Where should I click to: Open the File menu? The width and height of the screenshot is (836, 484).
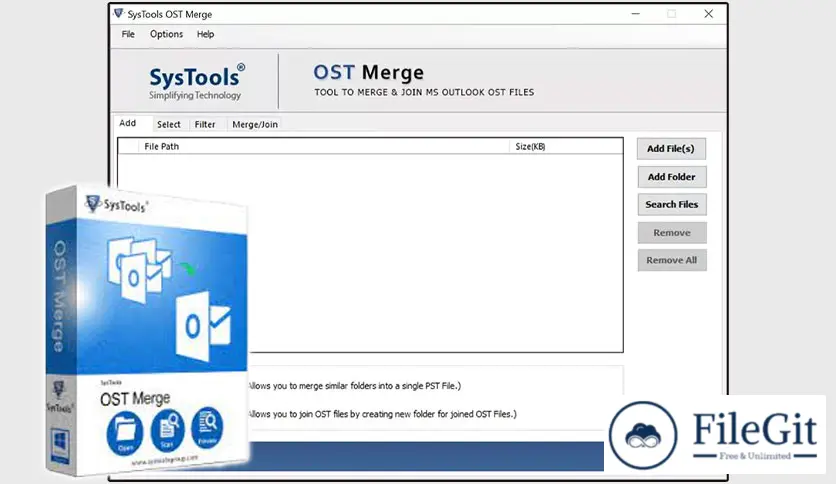tap(128, 34)
